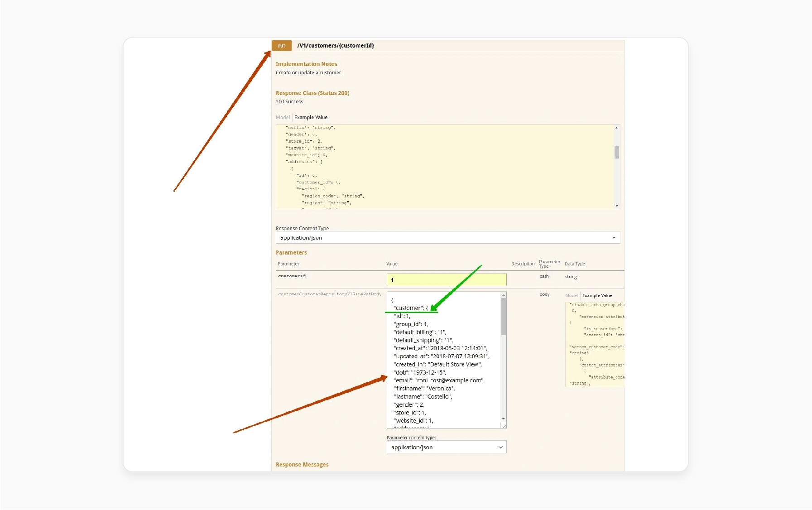Click scroll-down arrow of body textarea
This screenshot has height=510, width=812.
[503, 419]
